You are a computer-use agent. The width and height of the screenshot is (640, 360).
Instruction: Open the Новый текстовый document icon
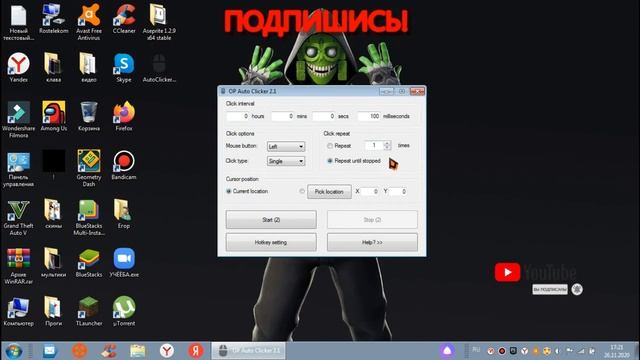pos(19,22)
